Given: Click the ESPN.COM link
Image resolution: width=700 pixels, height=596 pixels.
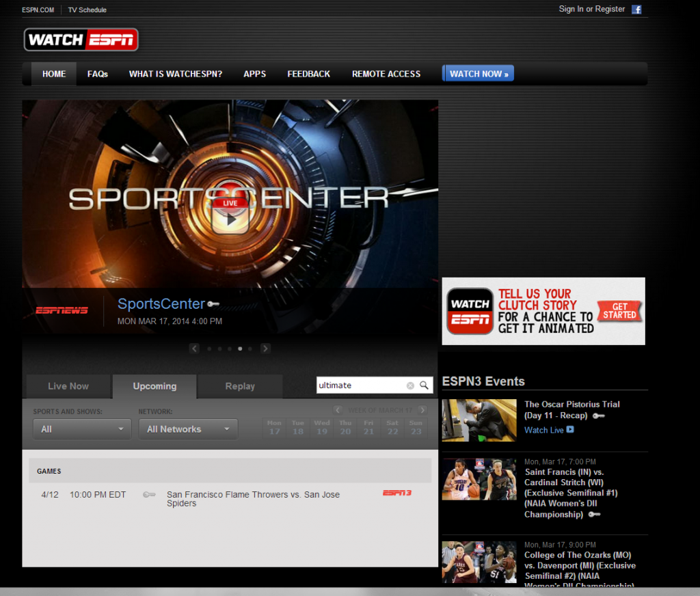Looking at the screenshot, I should (38, 10).
